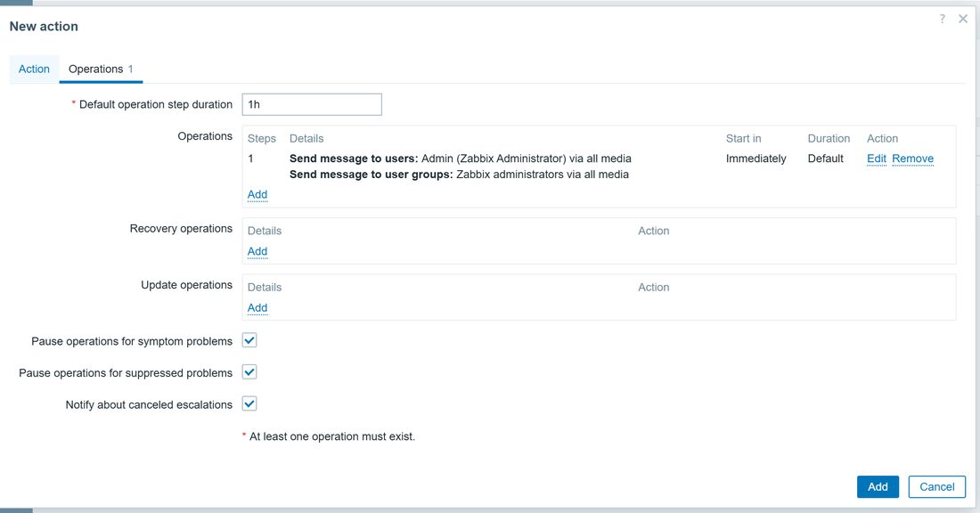Add a Recovery operation
The image size is (980, 513).
(x=257, y=251)
